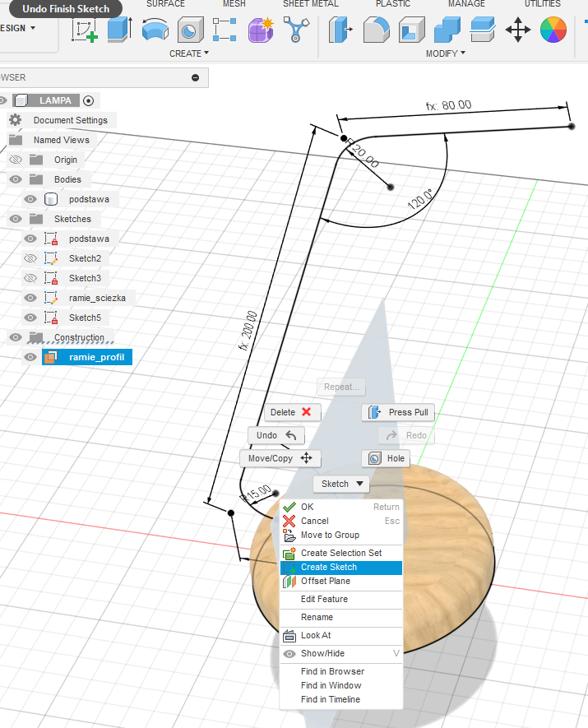Select the Extrude tool
Screen dimensions: 588x728
(119, 30)
